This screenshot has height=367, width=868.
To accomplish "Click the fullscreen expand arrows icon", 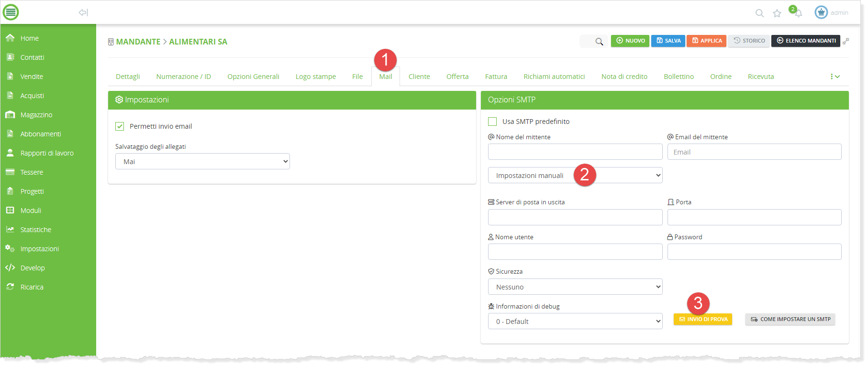I will 846,41.
